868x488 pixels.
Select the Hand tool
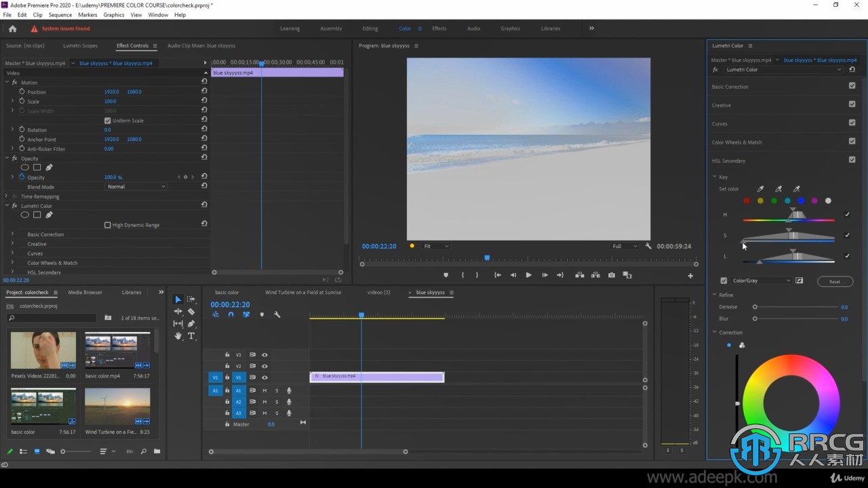tap(178, 335)
